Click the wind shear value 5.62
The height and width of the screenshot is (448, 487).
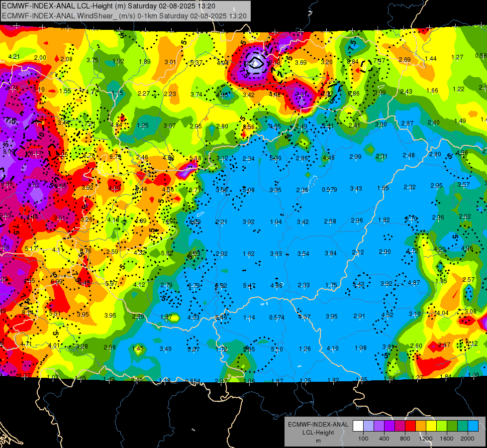point(167,253)
